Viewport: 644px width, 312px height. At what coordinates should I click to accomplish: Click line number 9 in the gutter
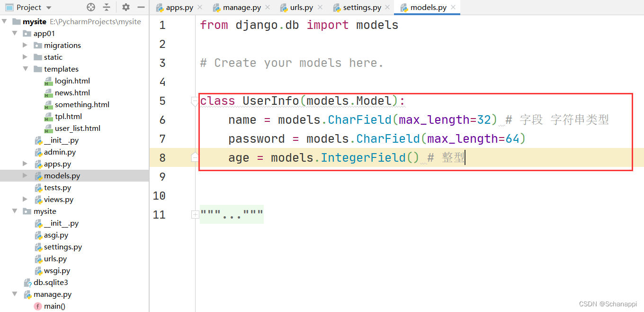[x=162, y=176]
